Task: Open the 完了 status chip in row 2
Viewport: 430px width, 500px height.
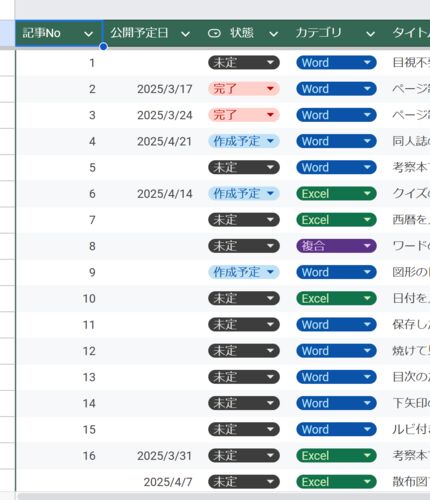Action: click(244, 89)
